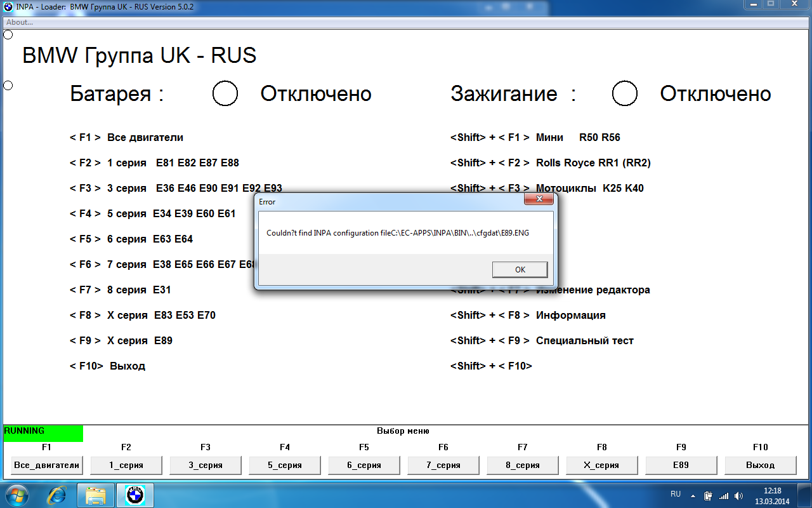This screenshot has height=508, width=812.
Task: Click text '< F5 > 6 серия E63 E64'
Action: coord(131,239)
